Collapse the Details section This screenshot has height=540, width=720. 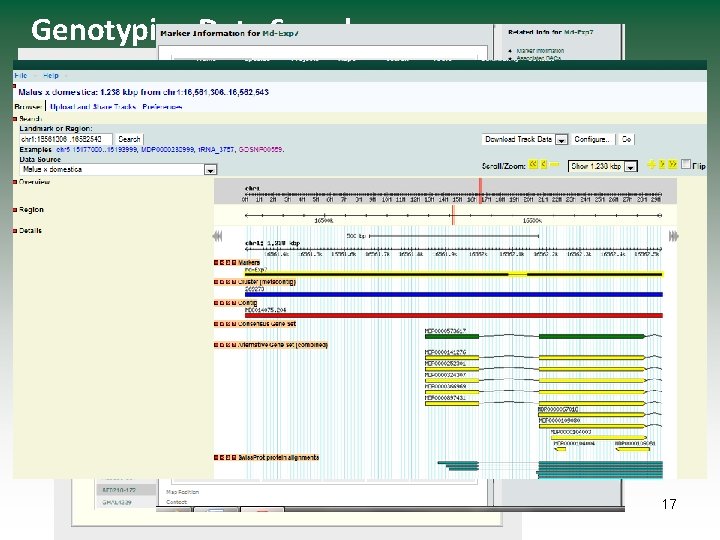point(15,231)
